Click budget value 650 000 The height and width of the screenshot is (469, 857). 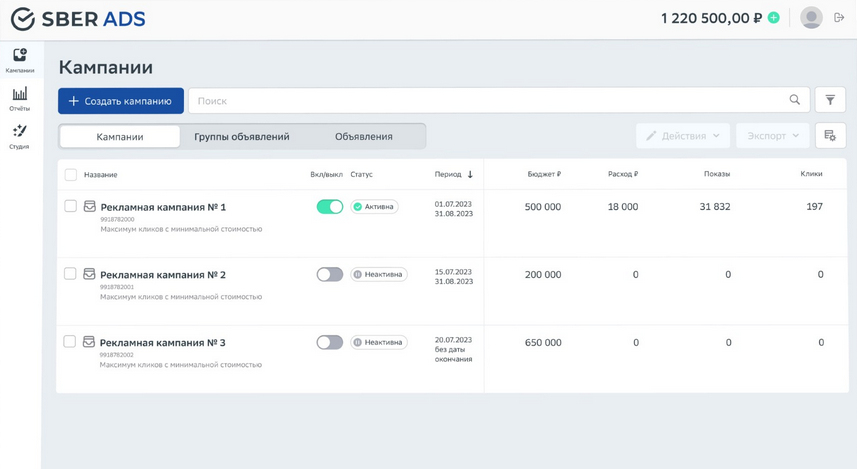(x=543, y=342)
